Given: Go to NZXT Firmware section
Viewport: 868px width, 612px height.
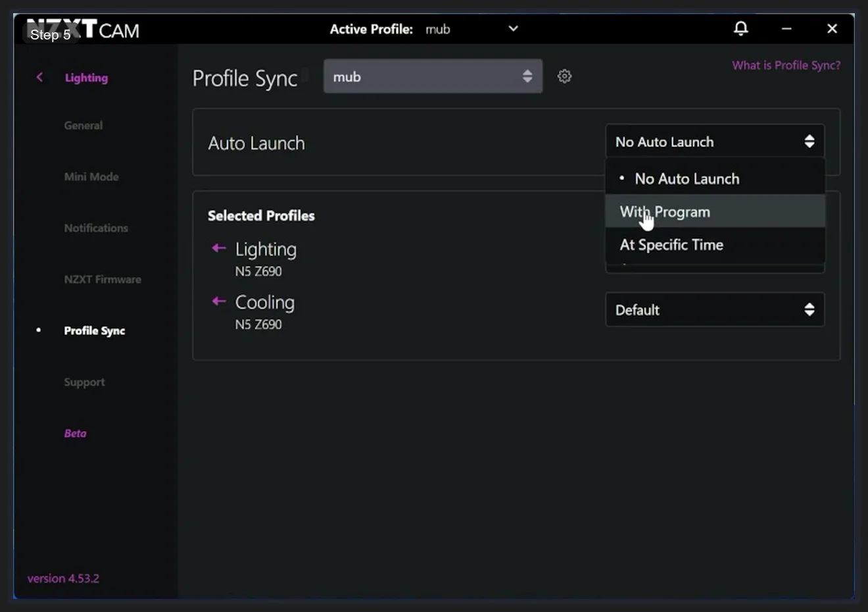Looking at the screenshot, I should tap(103, 279).
